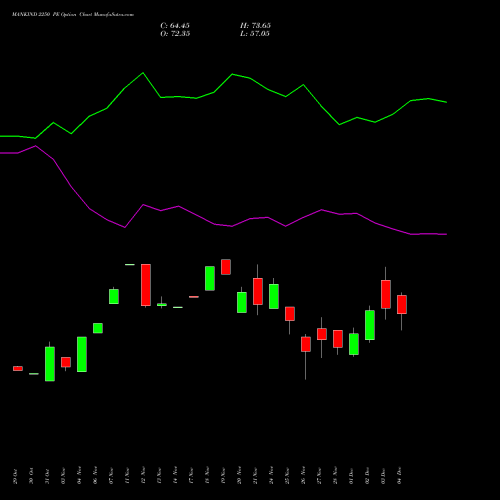Select the 13 Nov date label
Viewport: 500px width, 500px height.
pyautogui.click(x=159, y=476)
